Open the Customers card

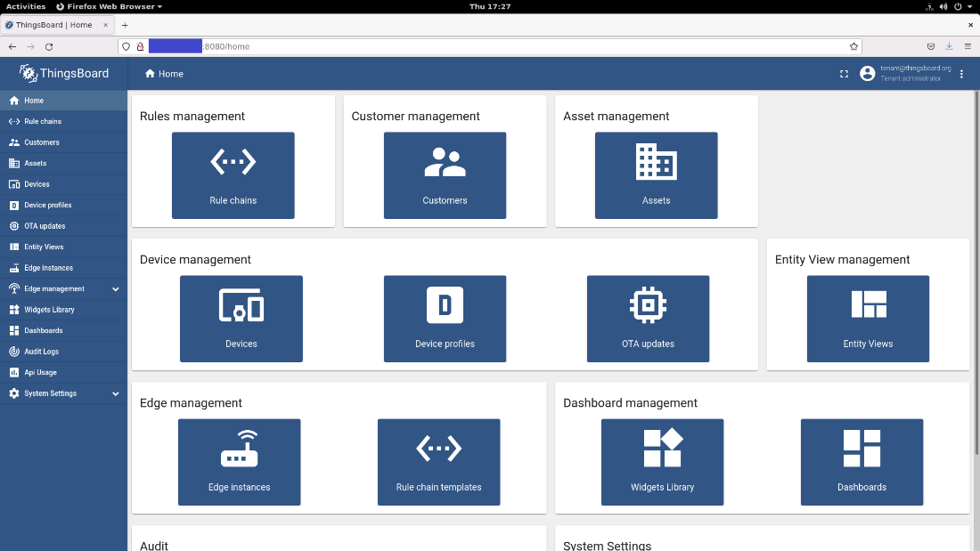(445, 175)
